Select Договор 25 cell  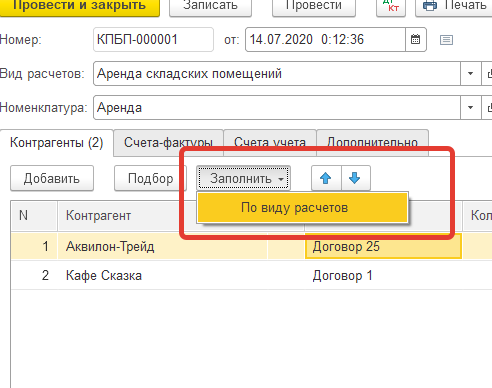(x=383, y=247)
